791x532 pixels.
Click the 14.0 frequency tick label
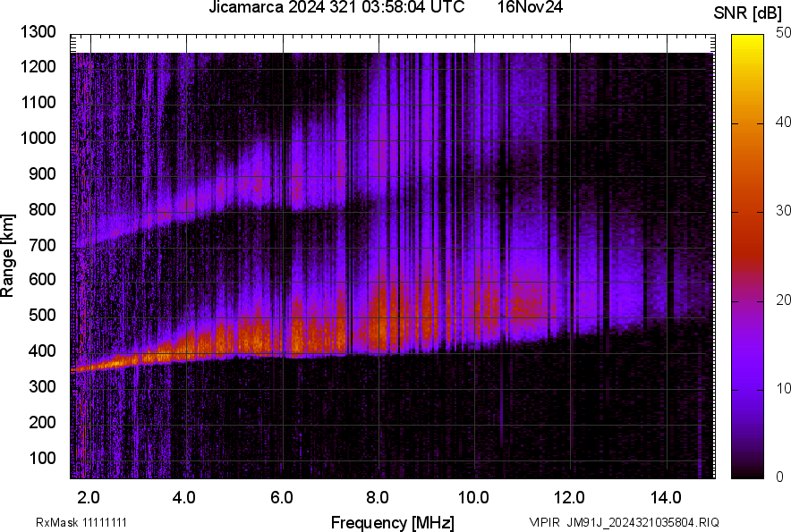click(666, 498)
